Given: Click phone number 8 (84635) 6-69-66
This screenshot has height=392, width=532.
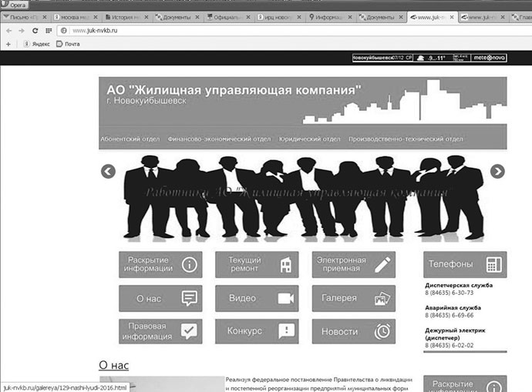Looking at the screenshot, I should coord(450,316).
